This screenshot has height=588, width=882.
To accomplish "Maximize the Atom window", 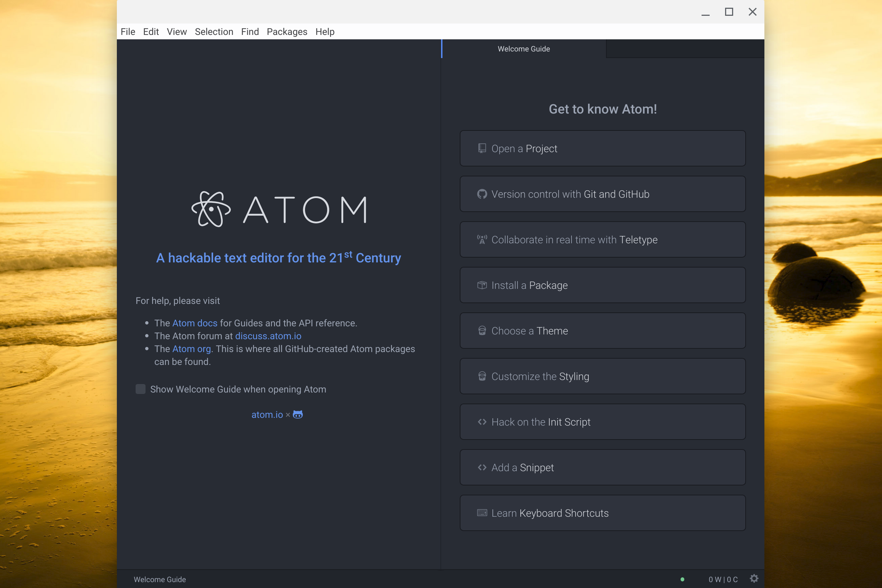I will coord(729,12).
